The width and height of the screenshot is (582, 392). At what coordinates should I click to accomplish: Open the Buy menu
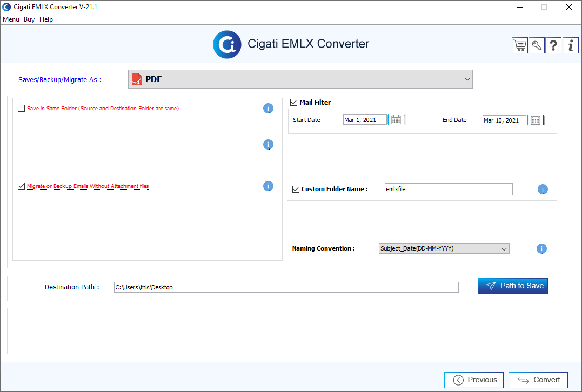[29, 19]
